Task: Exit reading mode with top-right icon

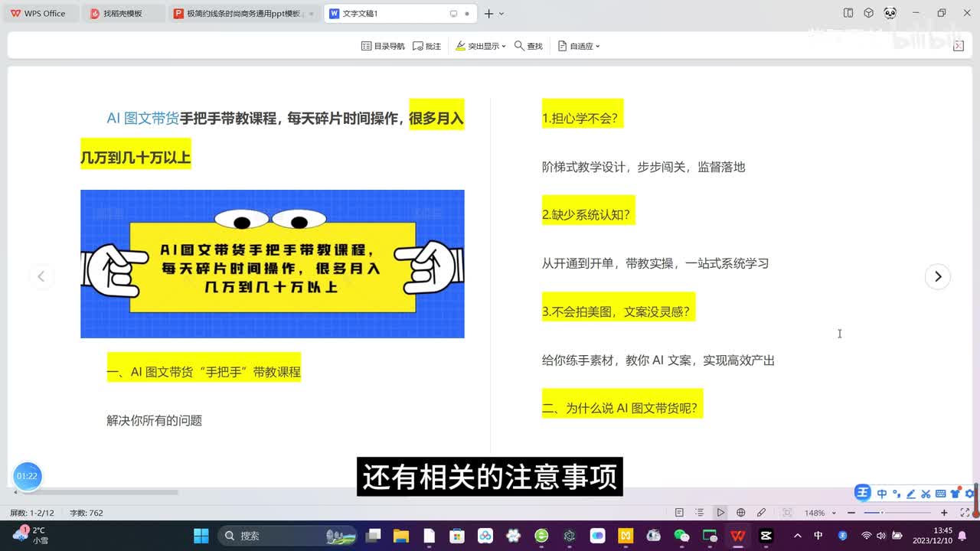Action: pos(958,46)
